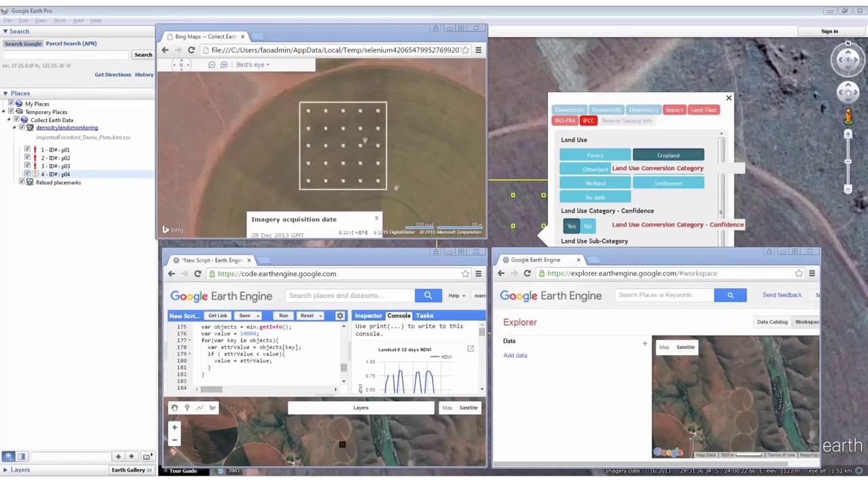The width and height of the screenshot is (868, 488).
Task: Click the Add data link in Explorer
Action: 515,355
